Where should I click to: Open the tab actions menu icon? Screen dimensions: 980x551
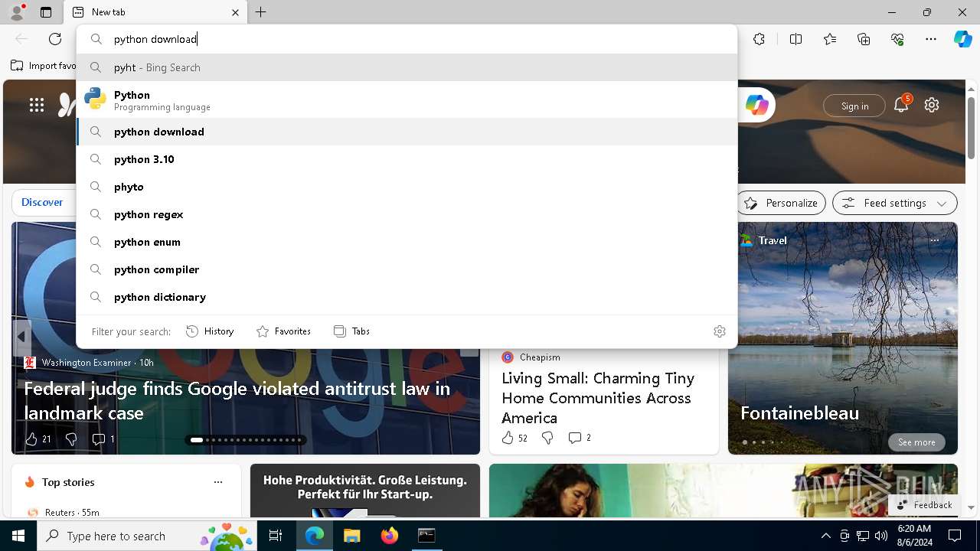coord(46,12)
